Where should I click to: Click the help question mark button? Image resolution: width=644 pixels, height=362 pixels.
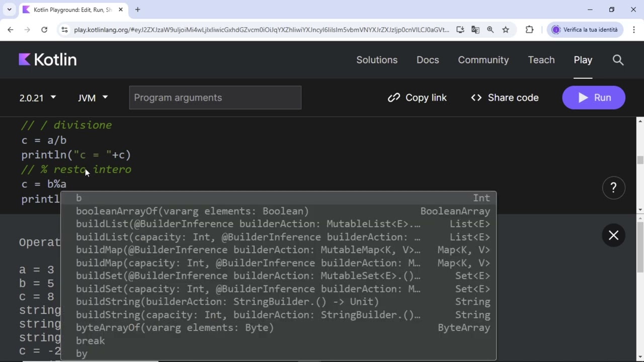coord(613,188)
